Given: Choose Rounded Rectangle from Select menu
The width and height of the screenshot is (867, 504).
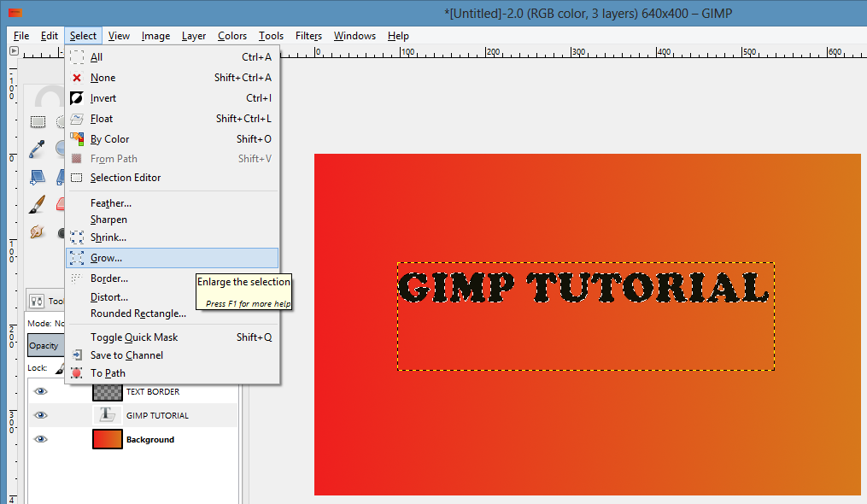Looking at the screenshot, I should tap(172, 314).
